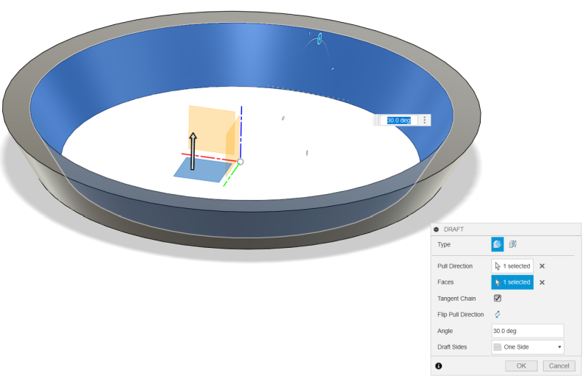Click the origin point at axes

click(x=240, y=162)
